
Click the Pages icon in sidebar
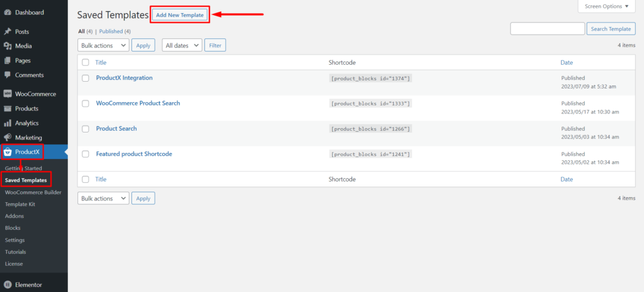tap(8, 60)
